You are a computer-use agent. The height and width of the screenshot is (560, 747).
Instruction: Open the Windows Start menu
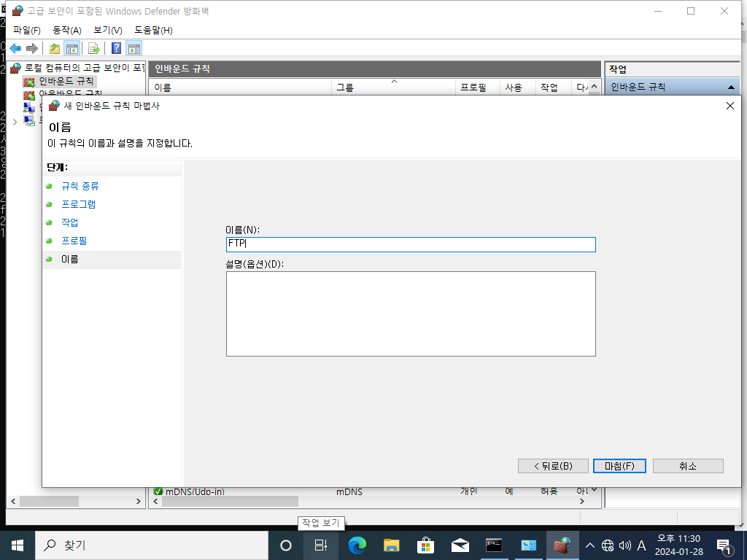click(18, 545)
